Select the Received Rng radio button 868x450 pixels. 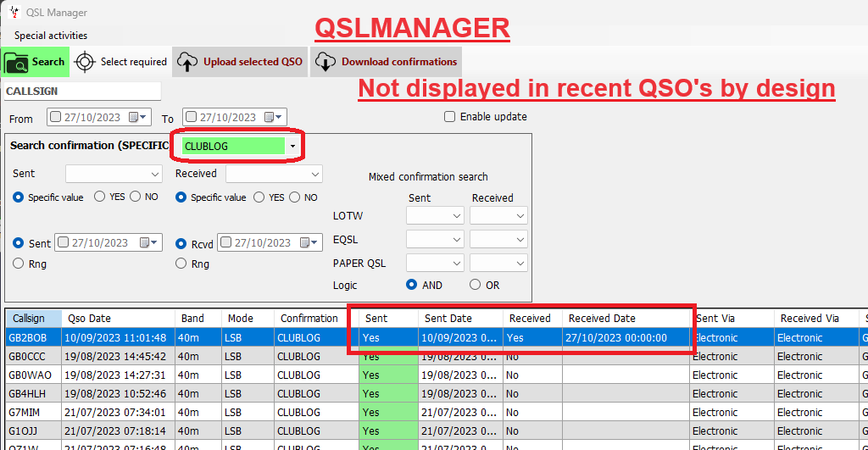(181, 264)
